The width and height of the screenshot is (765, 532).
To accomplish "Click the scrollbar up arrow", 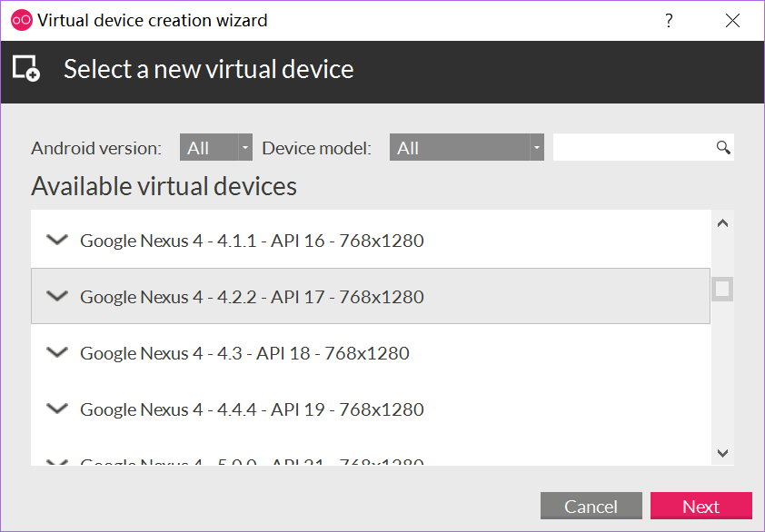I will coord(722,223).
